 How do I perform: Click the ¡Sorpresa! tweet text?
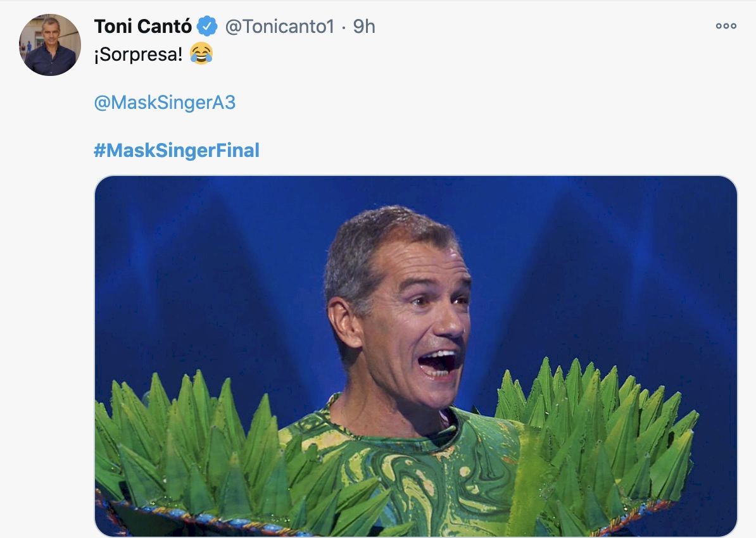tap(138, 54)
